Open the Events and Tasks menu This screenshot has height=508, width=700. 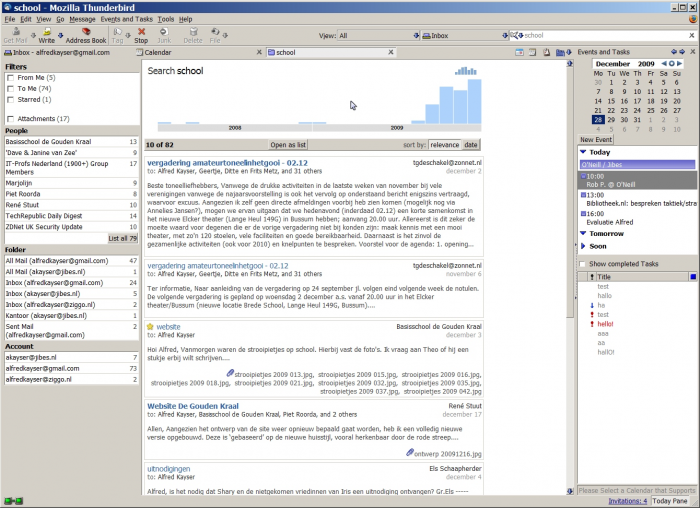pyautogui.click(x=126, y=19)
